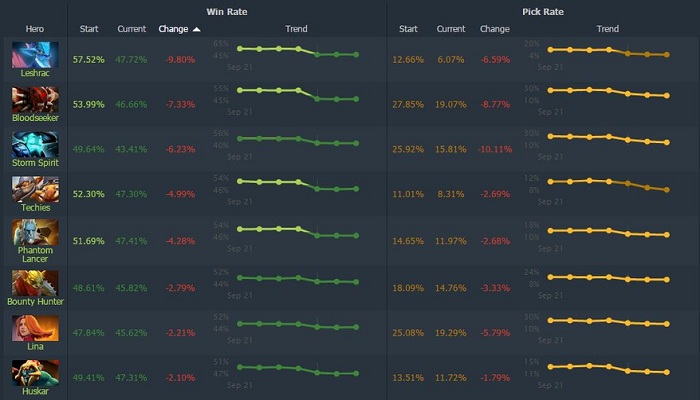The width and height of the screenshot is (700, 400).
Task: Sort by the Hero column header
Action: 35,29
